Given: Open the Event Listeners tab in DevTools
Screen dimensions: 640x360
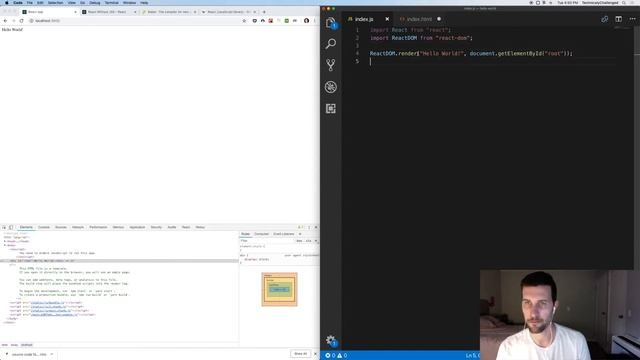Looking at the screenshot, I should click(284, 234).
